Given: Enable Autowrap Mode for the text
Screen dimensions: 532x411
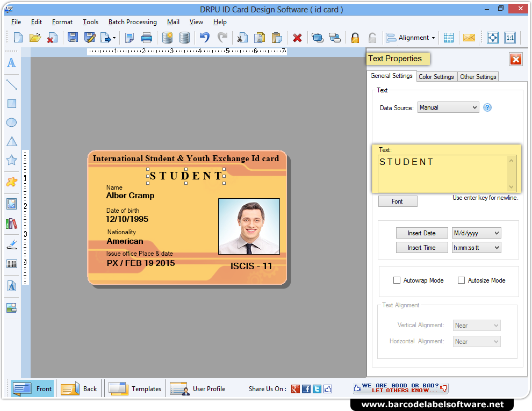Looking at the screenshot, I should pos(397,280).
